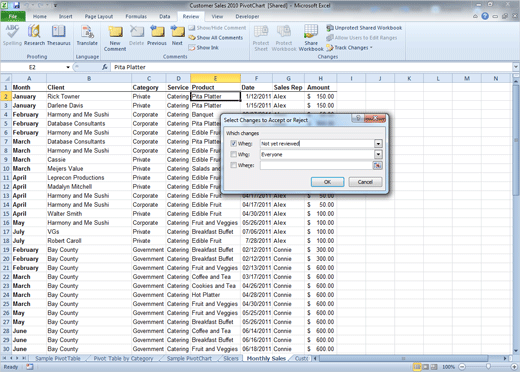Viewport: 520px width, 372px height.
Task: Open the Who dropdown list
Action: [378, 154]
